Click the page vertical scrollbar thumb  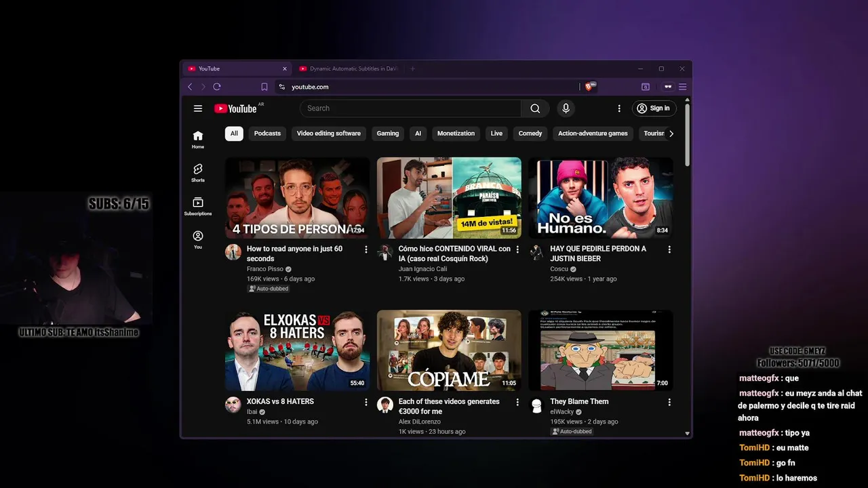point(687,134)
